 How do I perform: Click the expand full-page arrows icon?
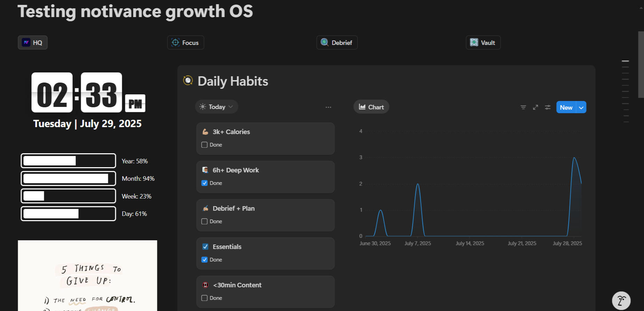tap(535, 107)
